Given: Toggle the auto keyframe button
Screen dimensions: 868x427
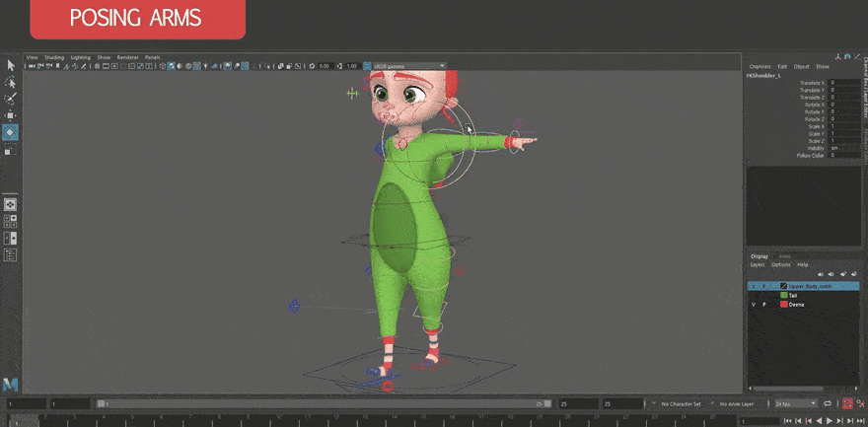Looking at the screenshot, I should point(847,404).
